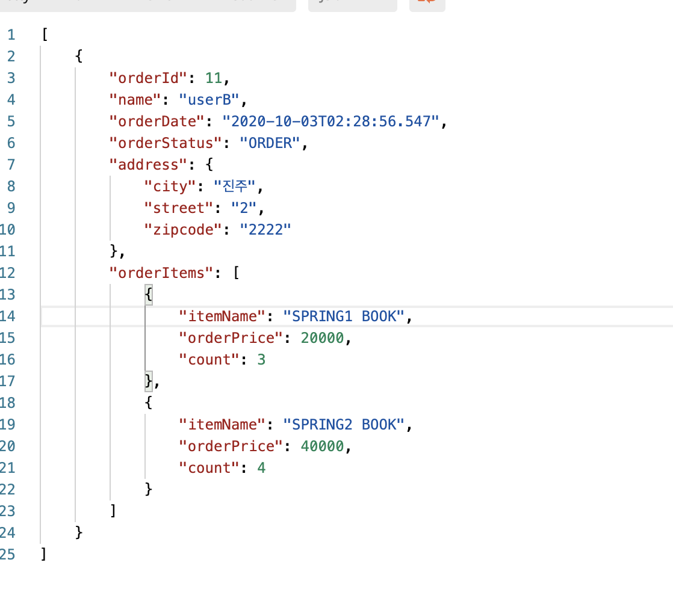
Task: Click the "itemName" key beside SPRING1 BOOK
Action: coord(222,316)
